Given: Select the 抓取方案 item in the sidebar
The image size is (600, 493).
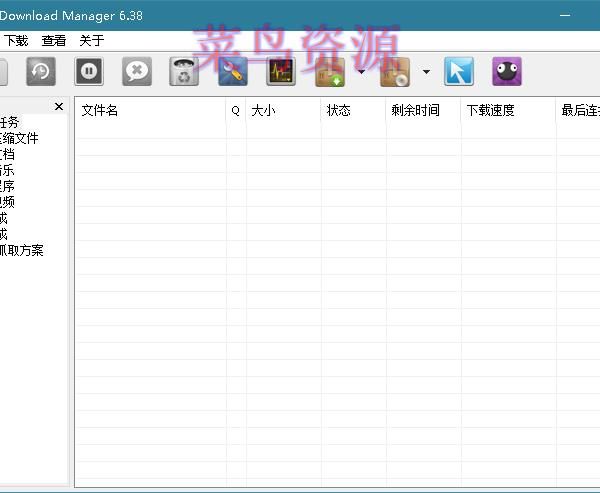Looking at the screenshot, I should click(x=22, y=250).
